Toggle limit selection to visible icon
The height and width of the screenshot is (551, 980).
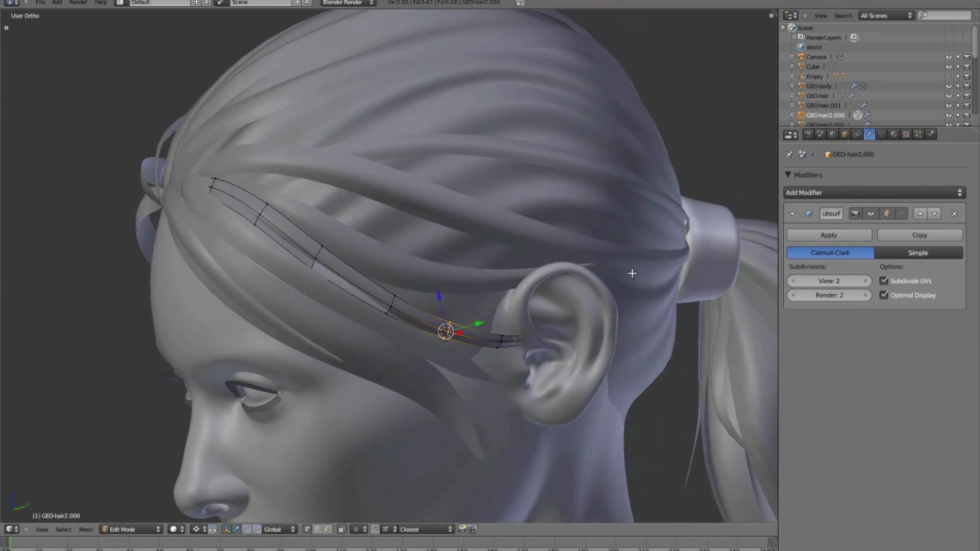[x=341, y=529]
